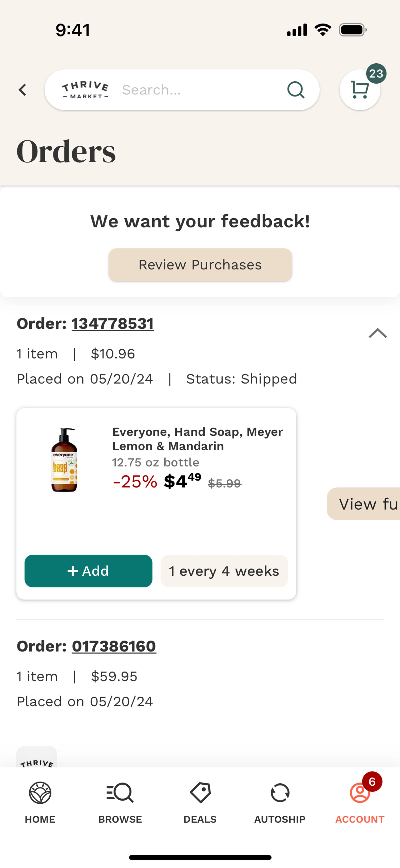
Task: Open the Everyone Hand Soap product title
Action: click(x=198, y=439)
